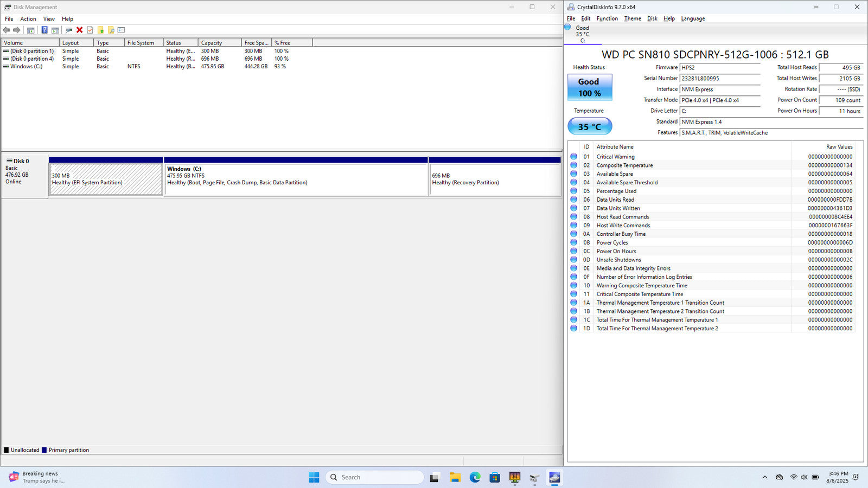Open the Action menu in Disk Management
The image size is (868, 488).
point(28,19)
